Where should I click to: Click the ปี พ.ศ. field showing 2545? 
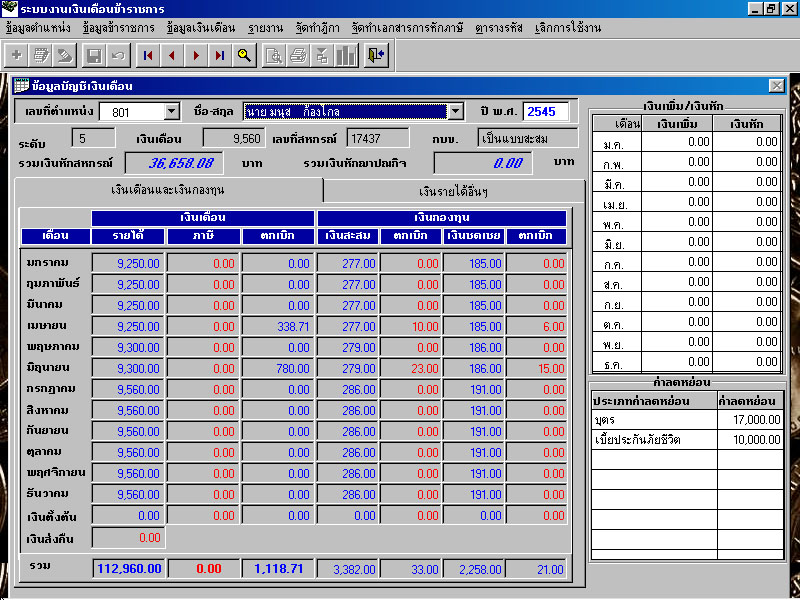(545, 111)
